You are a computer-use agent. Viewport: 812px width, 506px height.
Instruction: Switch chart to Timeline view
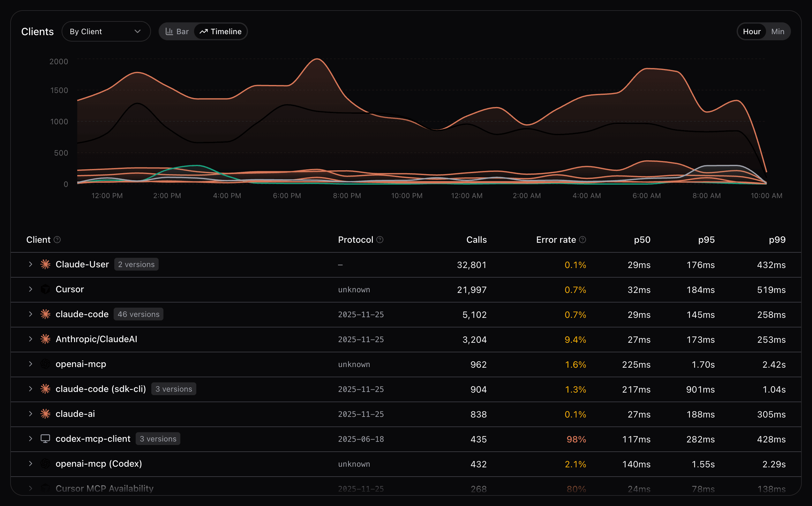point(220,31)
